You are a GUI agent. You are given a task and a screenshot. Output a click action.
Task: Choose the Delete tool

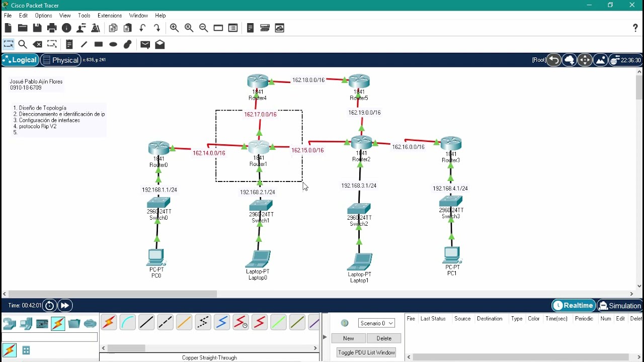[x=37, y=44]
